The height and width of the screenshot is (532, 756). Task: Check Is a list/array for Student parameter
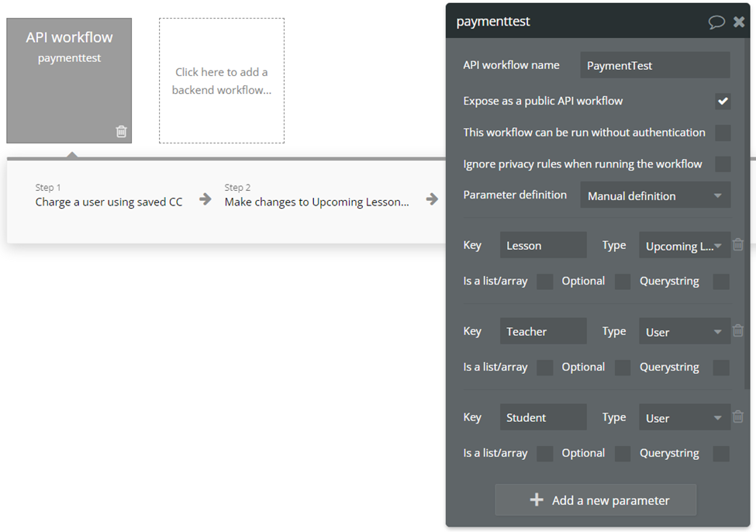545,454
